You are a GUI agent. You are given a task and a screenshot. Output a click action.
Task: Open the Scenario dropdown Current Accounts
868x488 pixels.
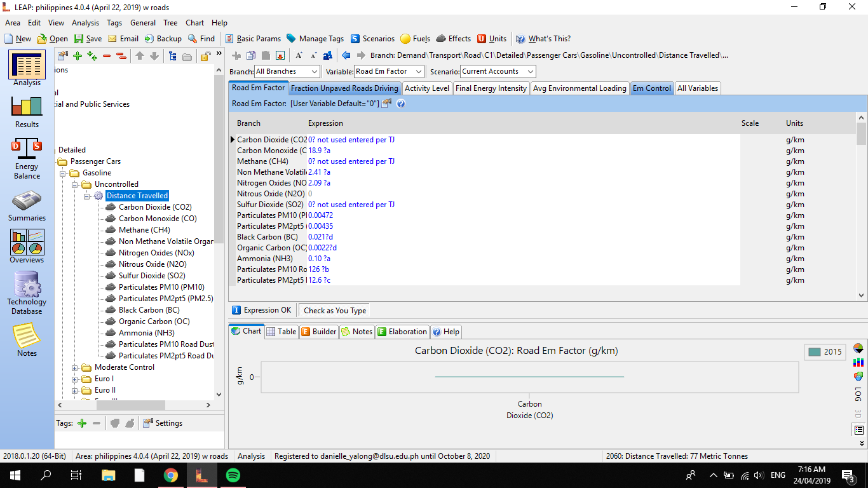tap(498, 71)
